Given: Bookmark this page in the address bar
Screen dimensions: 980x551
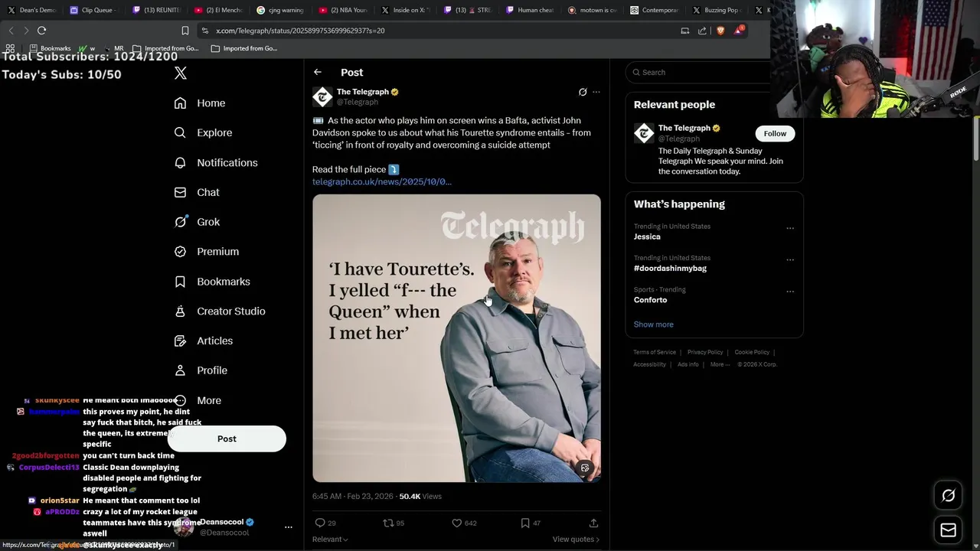Looking at the screenshot, I should [x=185, y=31].
